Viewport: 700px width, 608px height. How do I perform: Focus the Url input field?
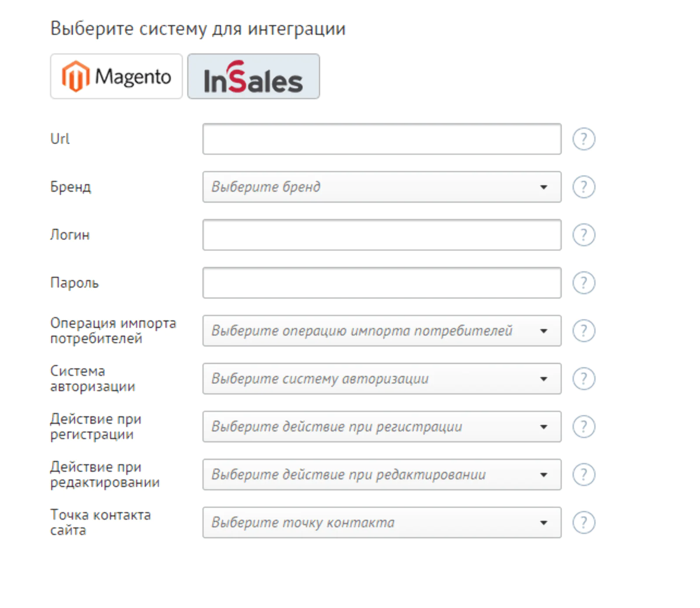click(382, 139)
